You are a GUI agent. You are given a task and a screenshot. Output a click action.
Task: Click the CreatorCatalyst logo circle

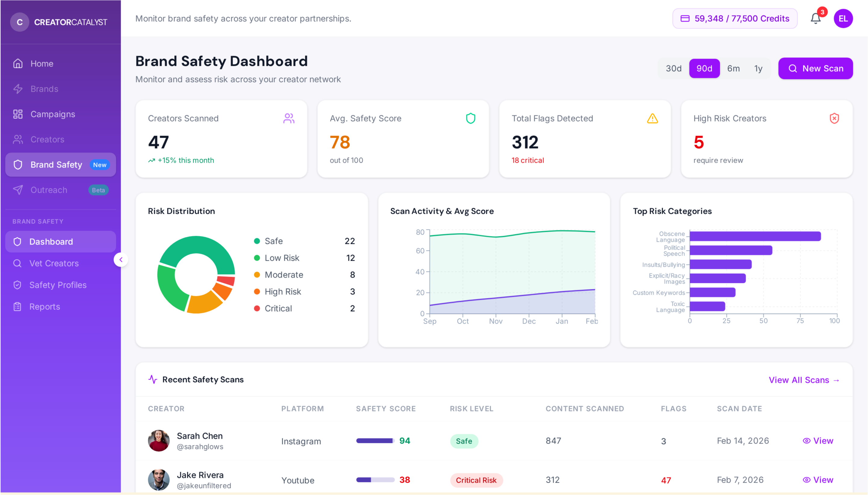click(x=20, y=22)
